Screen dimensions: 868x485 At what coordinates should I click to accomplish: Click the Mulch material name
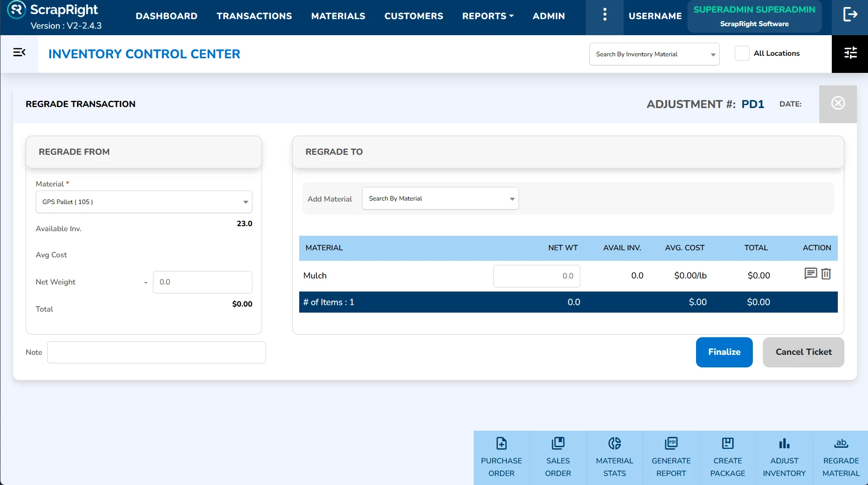315,275
